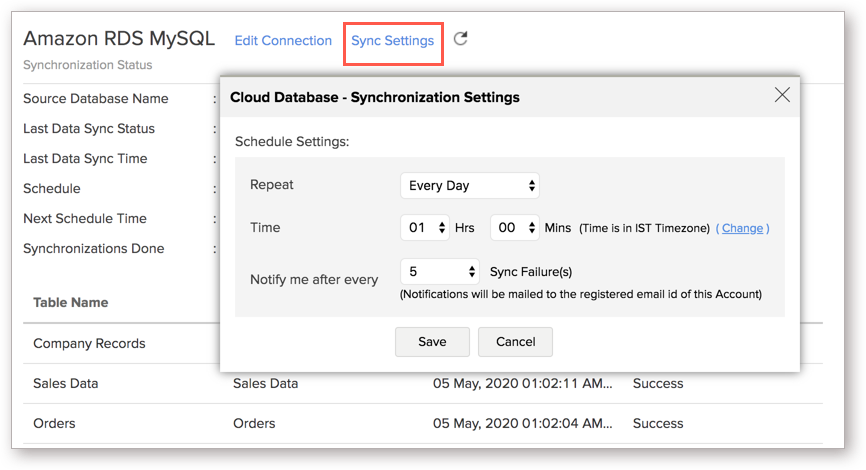The width and height of the screenshot is (866, 470).
Task: Click the Table Name column header
Action: (71, 303)
